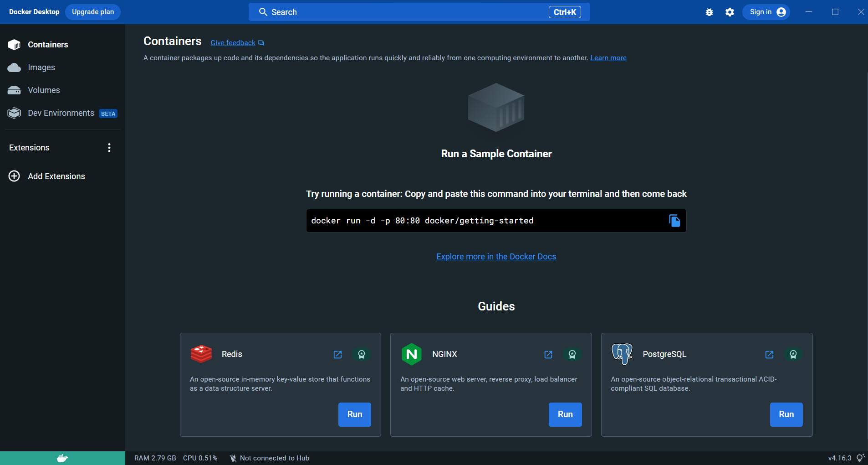
Task: Open the Extensions overflow menu
Action: pyautogui.click(x=109, y=147)
